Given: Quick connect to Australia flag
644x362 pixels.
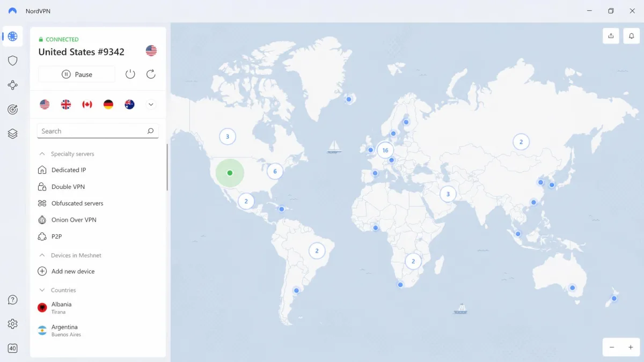Looking at the screenshot, I should 129,105.
